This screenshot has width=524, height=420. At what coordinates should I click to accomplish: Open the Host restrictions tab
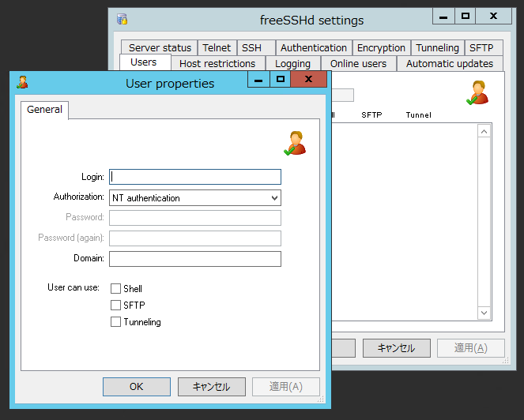[218, 63]
